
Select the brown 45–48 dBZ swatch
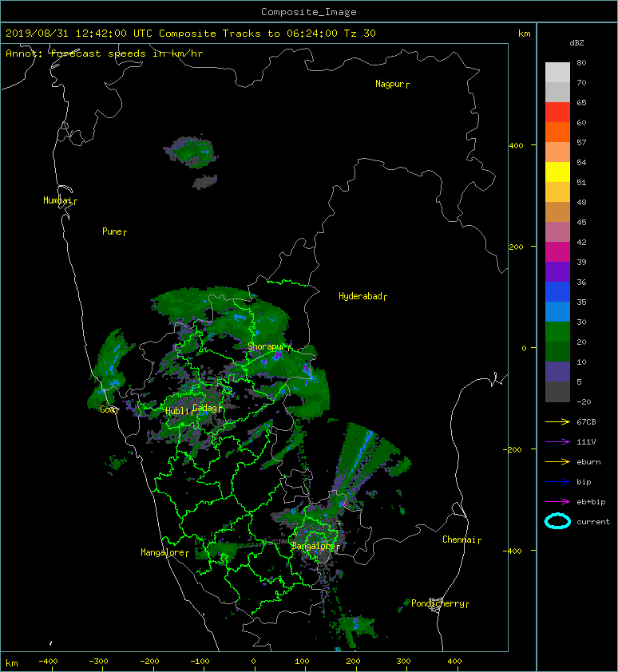(x=557, y=212)
